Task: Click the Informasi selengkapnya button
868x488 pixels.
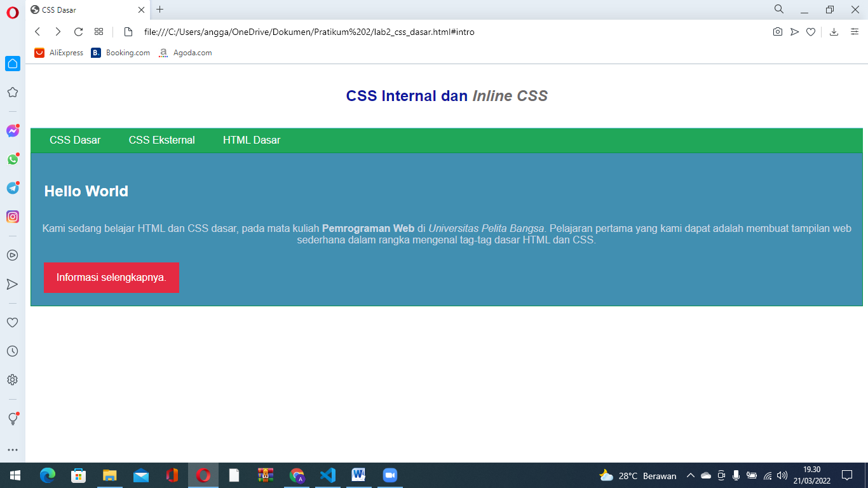Action: point(111,278)
